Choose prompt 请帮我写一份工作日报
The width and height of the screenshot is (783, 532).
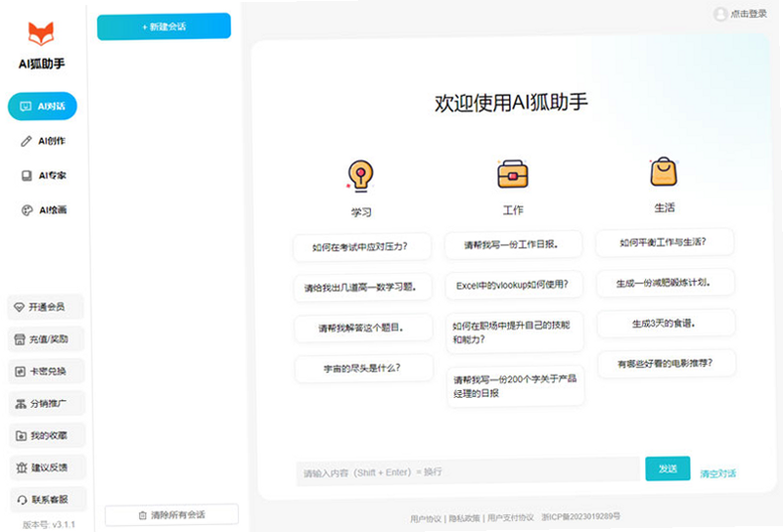[x=513, y=244]
